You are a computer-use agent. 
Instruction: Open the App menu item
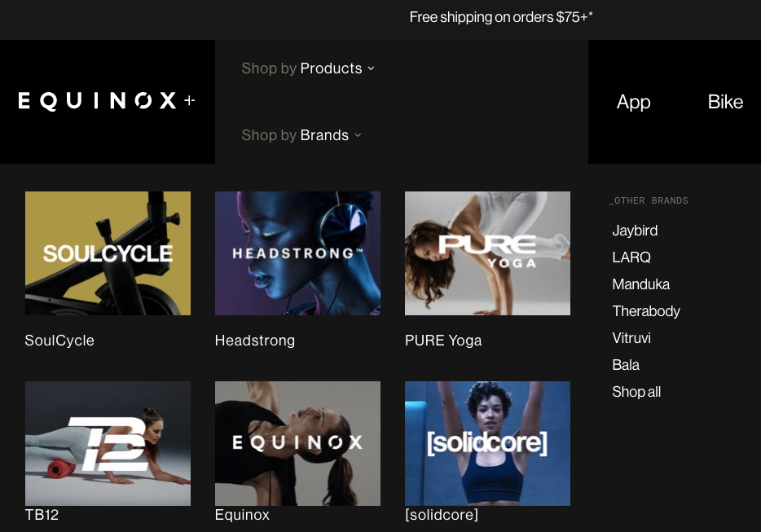(x=633, y=102)
